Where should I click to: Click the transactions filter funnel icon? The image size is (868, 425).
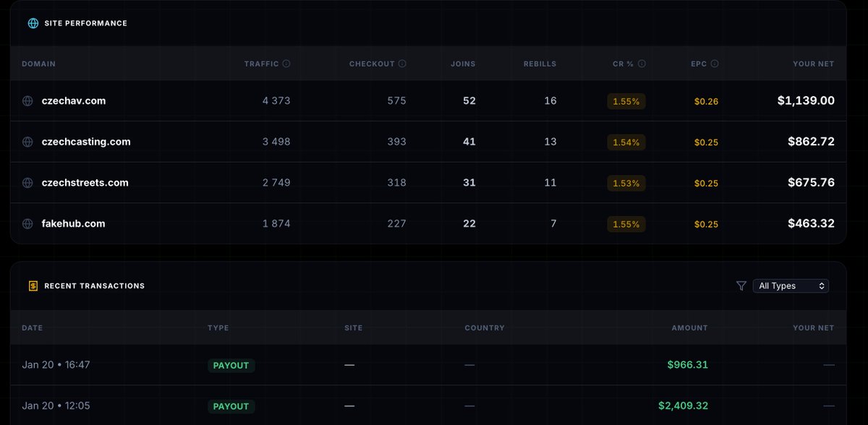tap(741, 286)
